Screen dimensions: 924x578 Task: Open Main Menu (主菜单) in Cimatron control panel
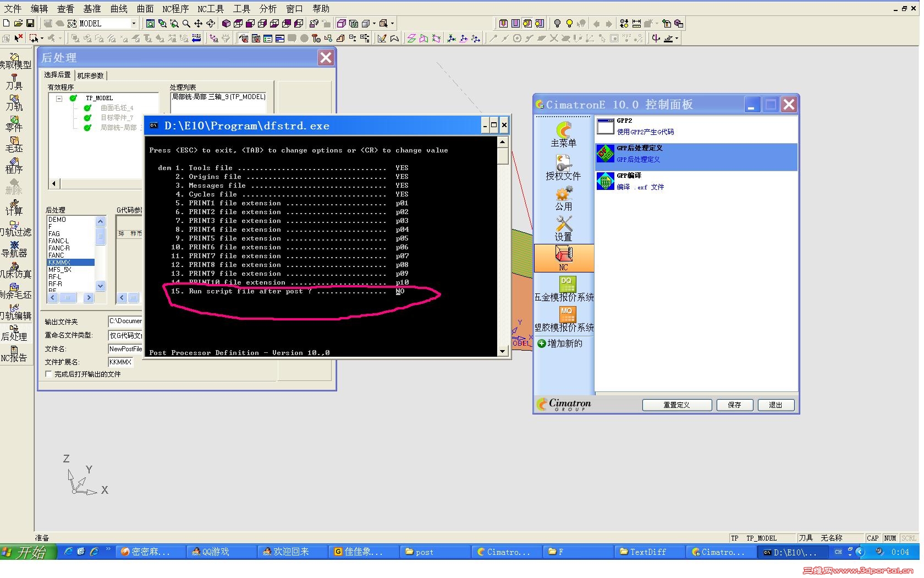pos(564,135)
